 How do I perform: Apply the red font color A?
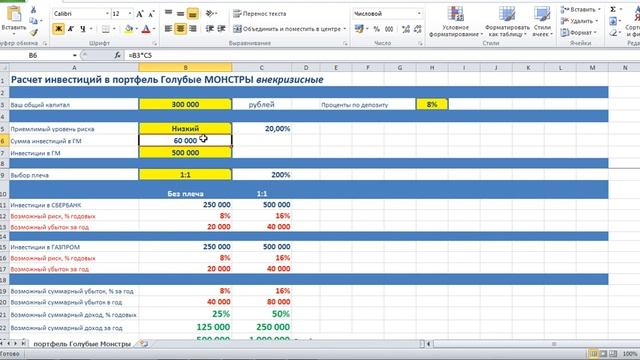[x=146, y=29]
